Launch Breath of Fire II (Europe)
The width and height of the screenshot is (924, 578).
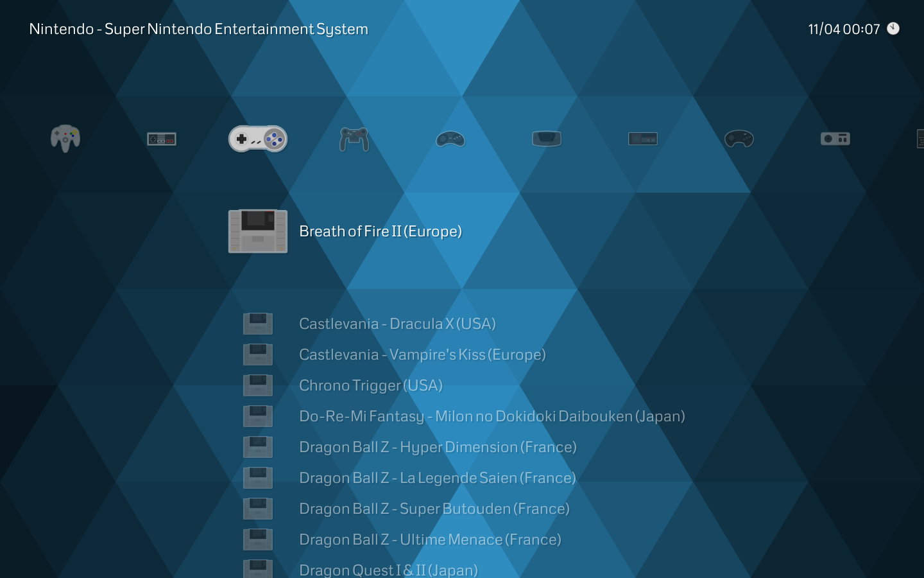point(381,231)
